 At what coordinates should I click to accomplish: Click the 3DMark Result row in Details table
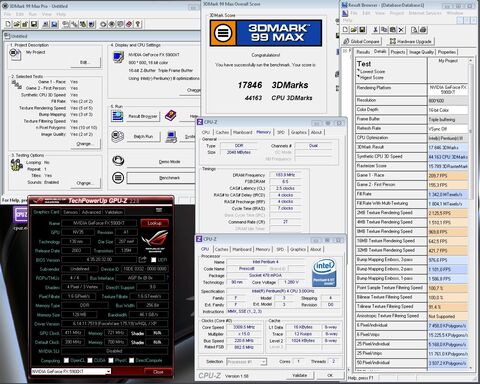(x=412, y=147)
